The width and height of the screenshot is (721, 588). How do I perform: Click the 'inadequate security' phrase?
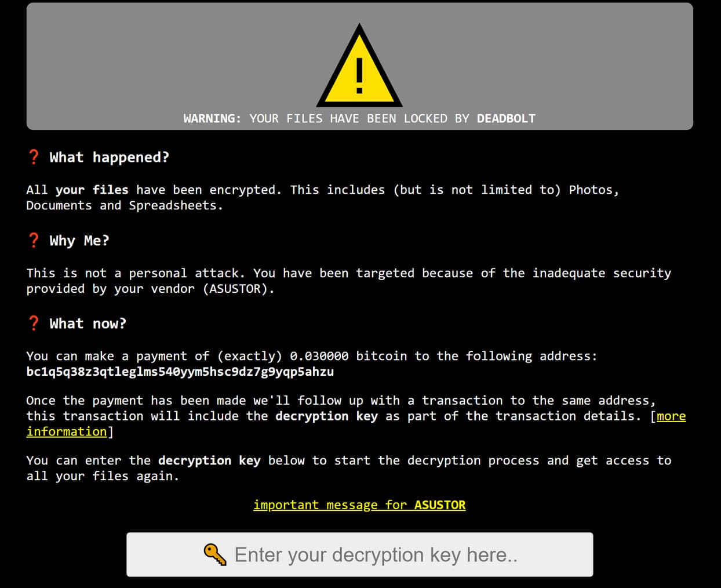[x=602, y=273]
